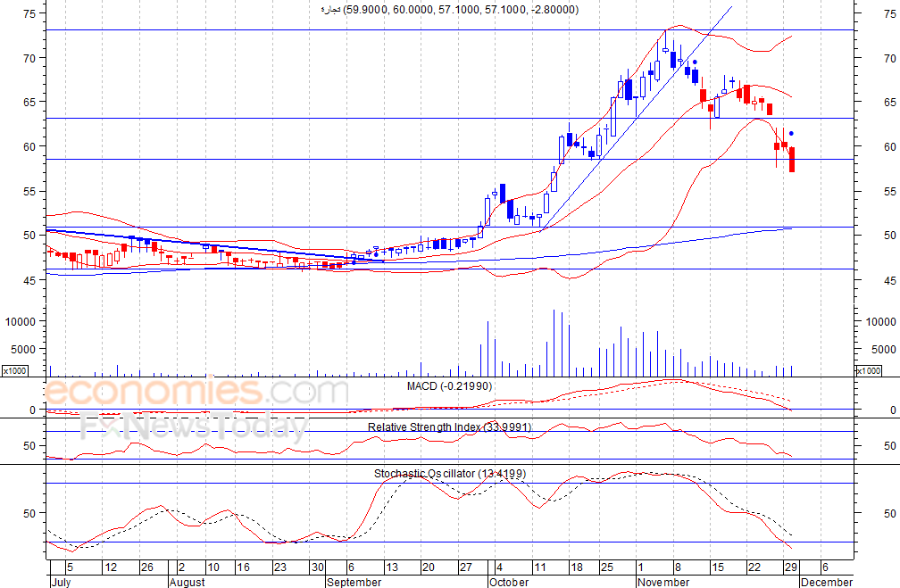Select the MACD (-0.21990) indicator label
Image resolution: width=900 pixels, height=588 pixels.
pyautogui.click(x=449, y=386)
